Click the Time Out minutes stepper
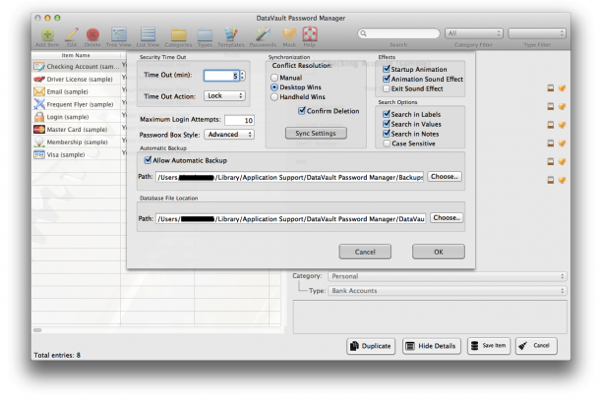Viewport: 600px width, 400px height. coord(243,75)
